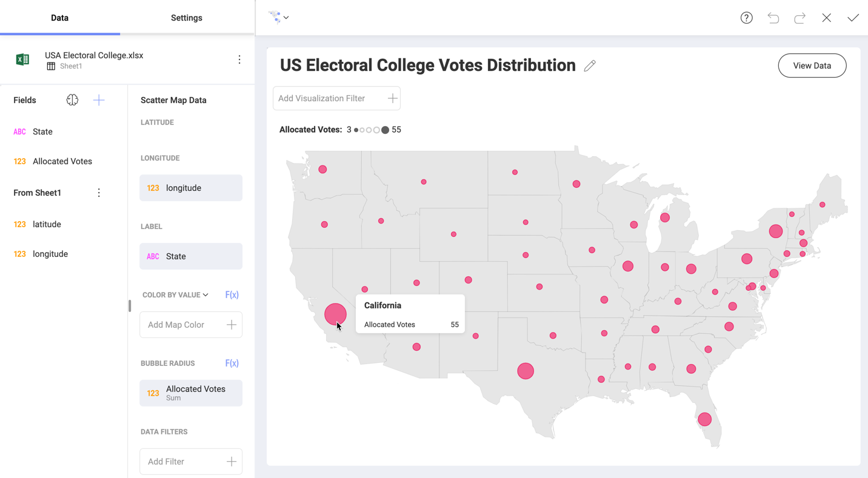Open the kebab menu for USA Electoral College.xlsx
The height and width of the screenshot is (478, 868).
coord(239,59)
